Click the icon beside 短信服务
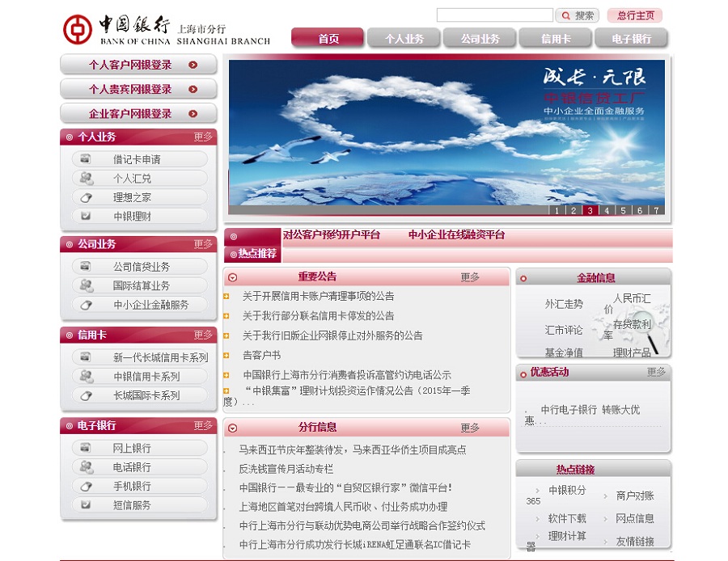This screenshot has width=728, height=561. (x=86, y=505)
